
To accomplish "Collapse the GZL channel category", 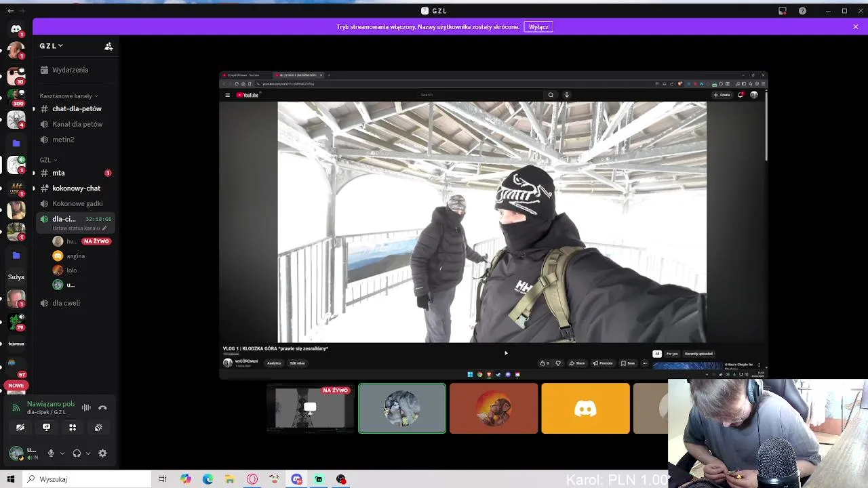I will point(48,160).
